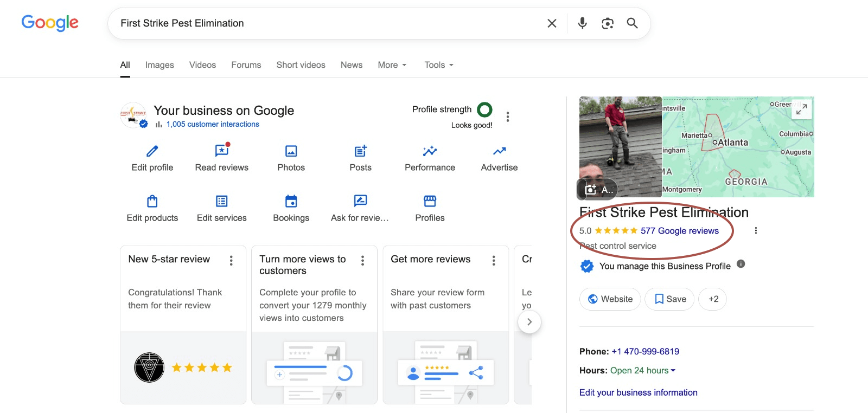Open Profiles tool

click(x=430, y=208)
